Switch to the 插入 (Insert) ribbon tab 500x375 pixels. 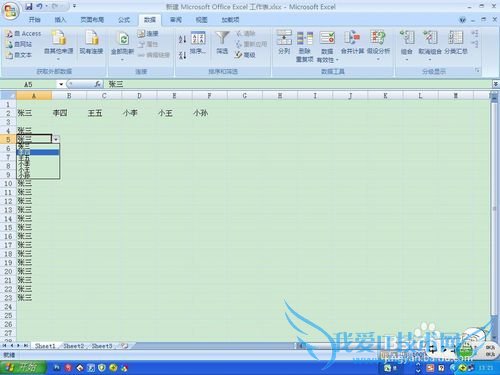pos(60,20)
